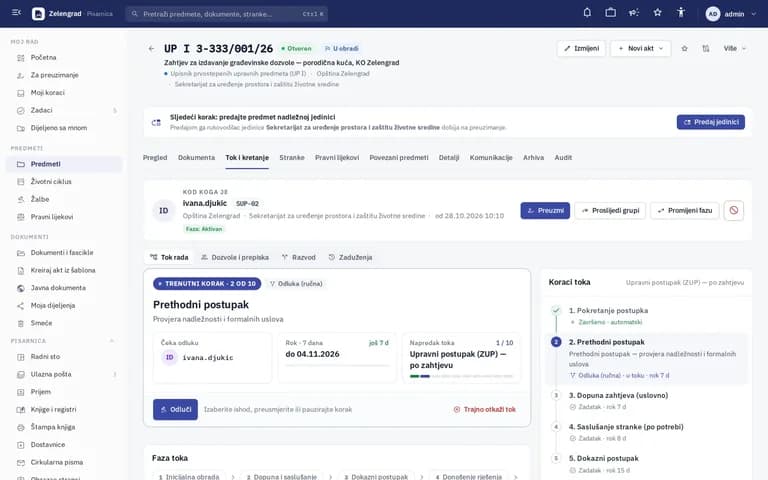
Task: Open Dostavnice in sidebar
Action: coord(64,445)
